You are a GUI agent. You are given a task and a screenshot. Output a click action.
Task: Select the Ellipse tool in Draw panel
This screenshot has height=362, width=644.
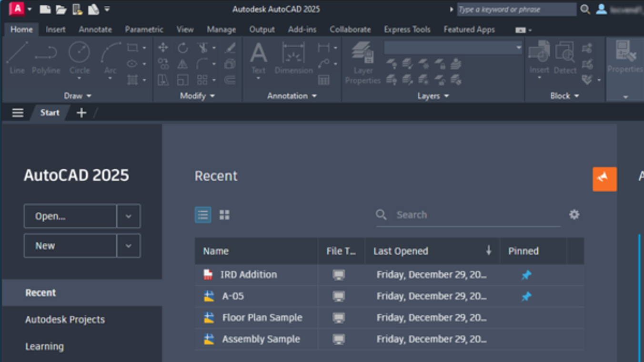[132, 63]
